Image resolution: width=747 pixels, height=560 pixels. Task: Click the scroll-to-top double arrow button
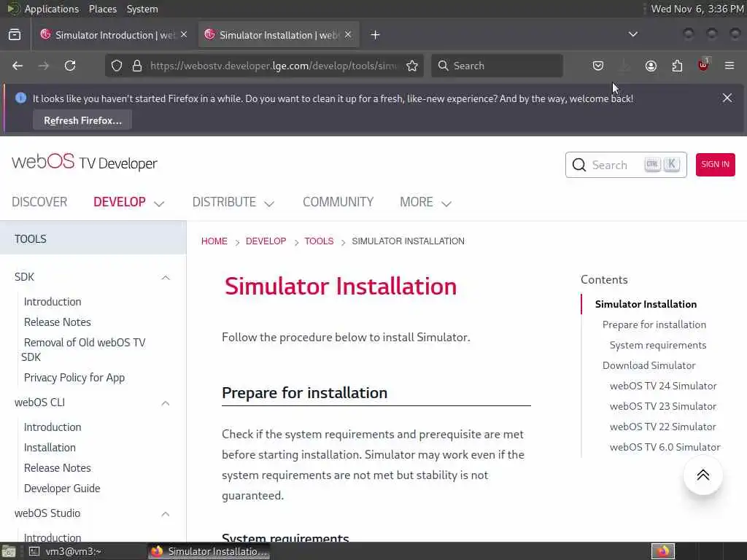703,475
